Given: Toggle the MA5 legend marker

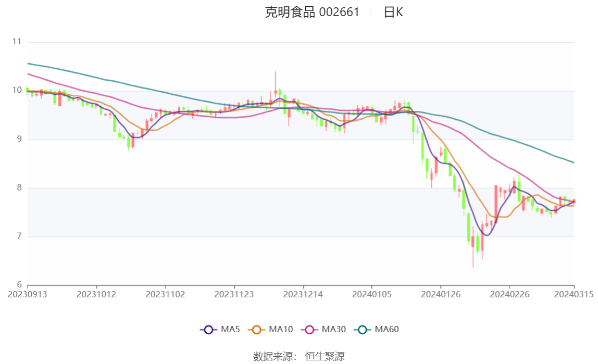Looking at the screenshot, I should pyautogui.click(x=208, y=330).
